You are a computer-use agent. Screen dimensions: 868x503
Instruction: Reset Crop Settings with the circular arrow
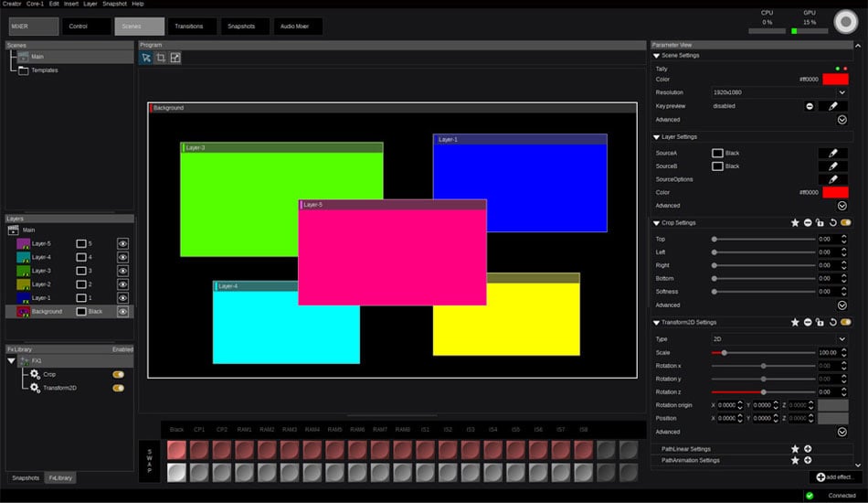[832, 223]
